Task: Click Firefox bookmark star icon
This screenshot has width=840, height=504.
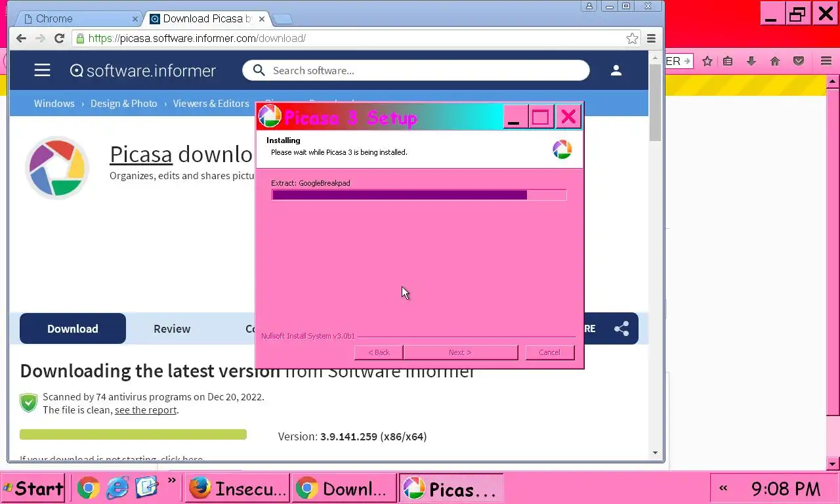Action: coord(707,61)
